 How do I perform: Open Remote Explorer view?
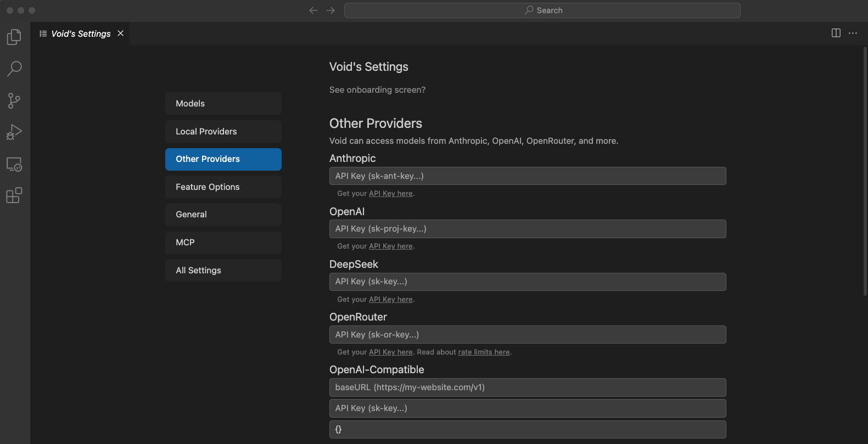pyautogui.click(x=14, y=164)
